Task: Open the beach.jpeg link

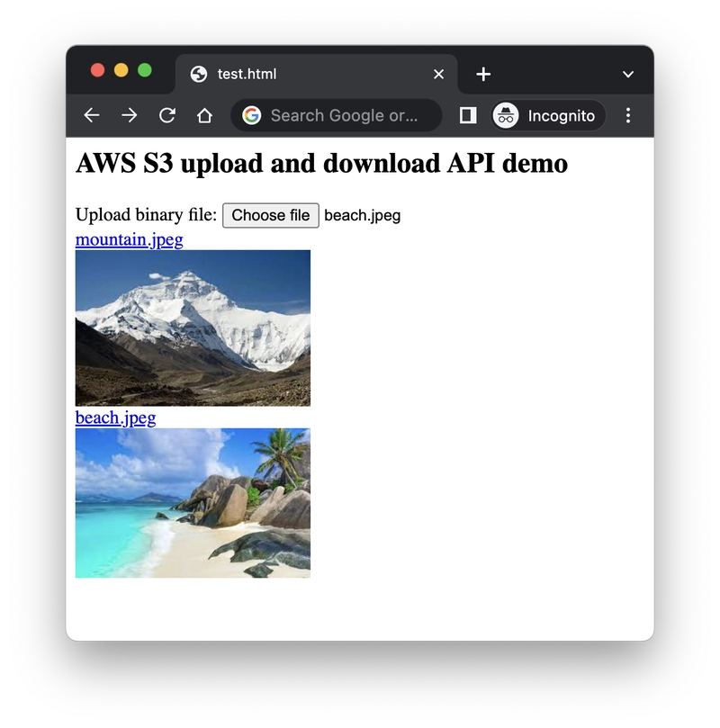Action: 115,418
